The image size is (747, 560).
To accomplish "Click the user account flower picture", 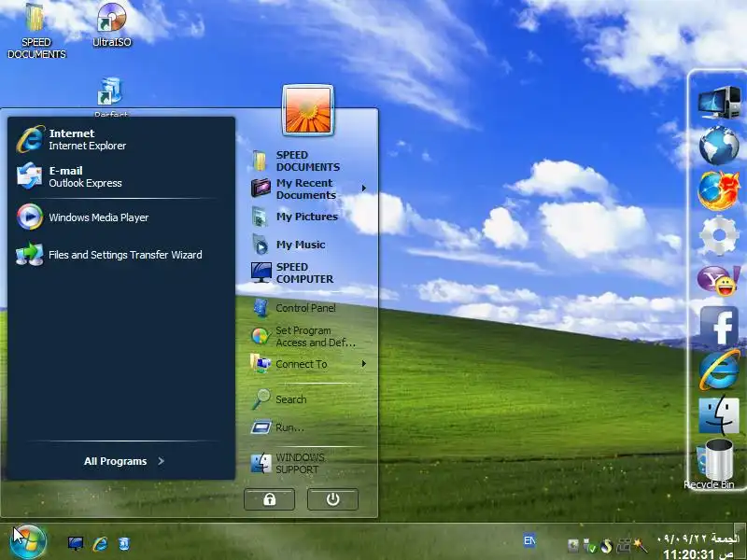I will [x=308, y=110].
